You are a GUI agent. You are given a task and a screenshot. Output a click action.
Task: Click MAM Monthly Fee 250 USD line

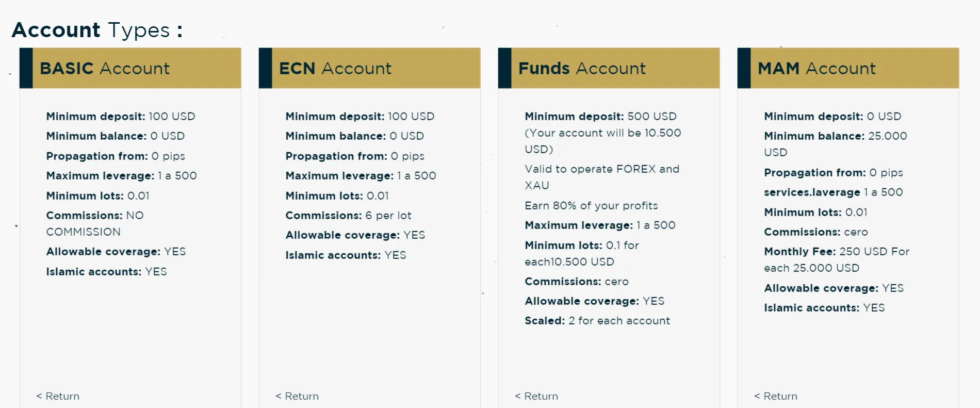click(837, 259)
